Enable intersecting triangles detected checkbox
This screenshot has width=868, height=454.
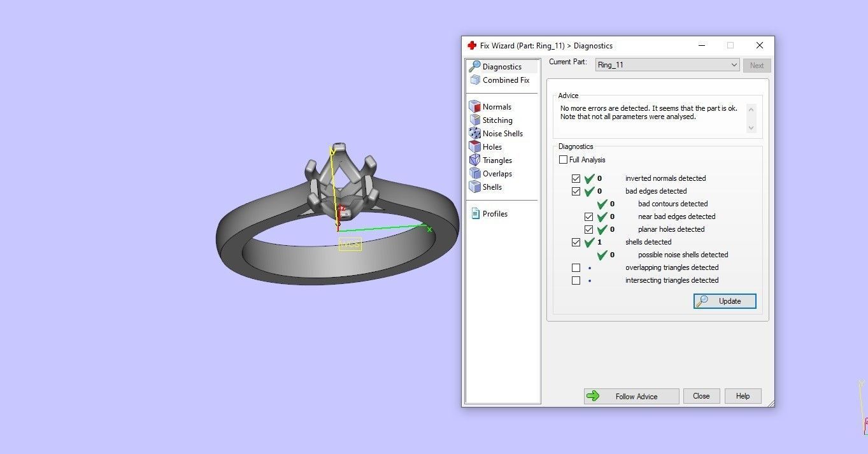point(576,280)
